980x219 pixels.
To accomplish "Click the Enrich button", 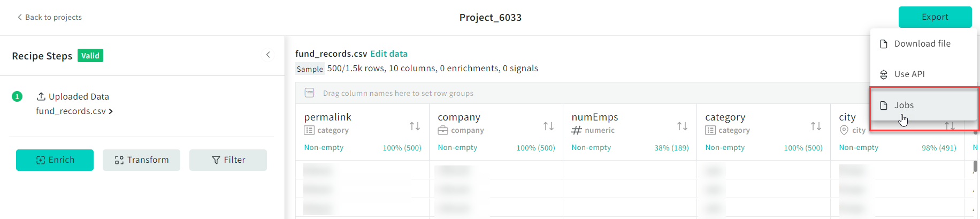I will tap(55, 160).
